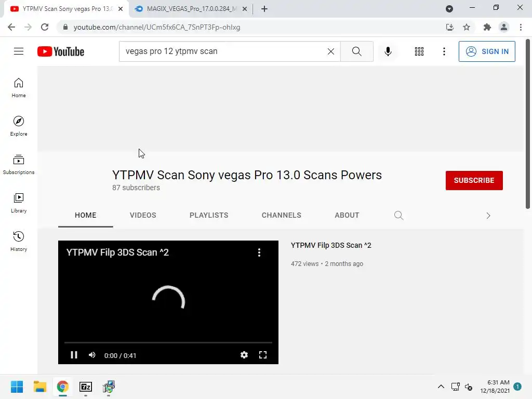Click the '472 views' video metadata
532x399 pixels.
[x=304, y=263]
